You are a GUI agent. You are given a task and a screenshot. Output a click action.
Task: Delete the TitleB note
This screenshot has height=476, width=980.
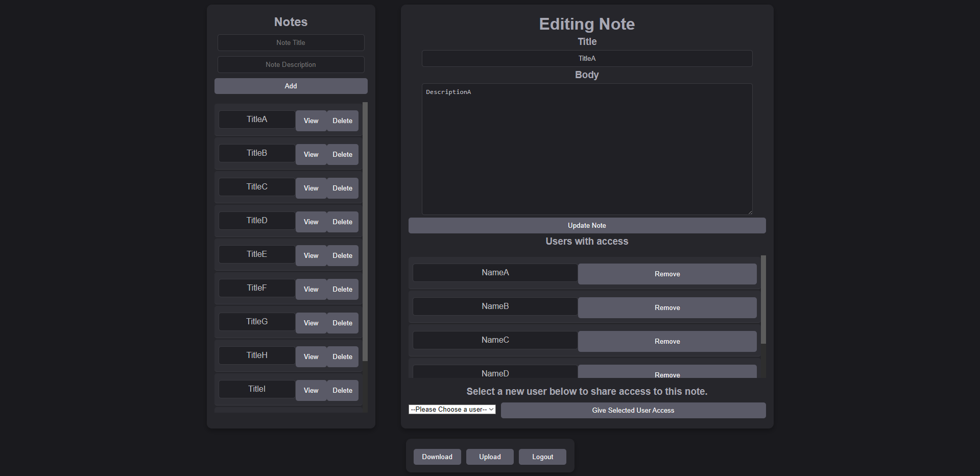[342, 154]
